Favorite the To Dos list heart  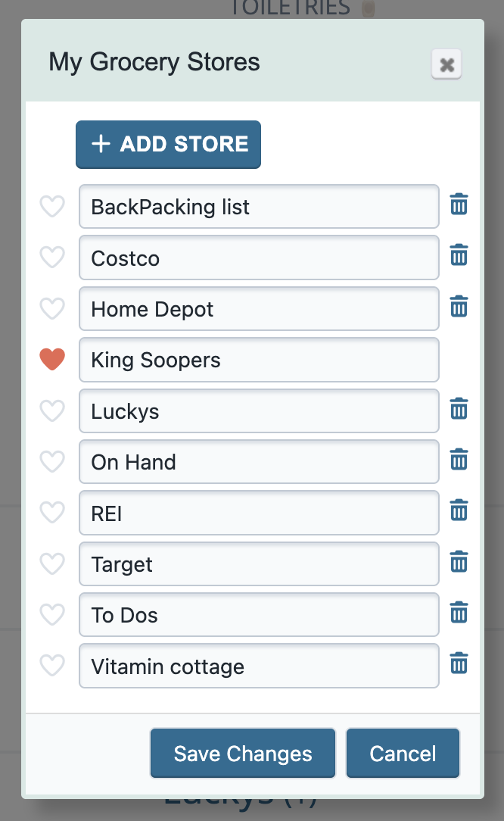pos(52,614)
